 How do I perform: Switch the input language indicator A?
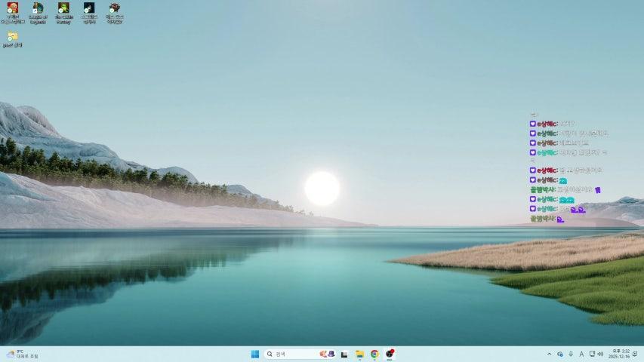coord(581,354)
